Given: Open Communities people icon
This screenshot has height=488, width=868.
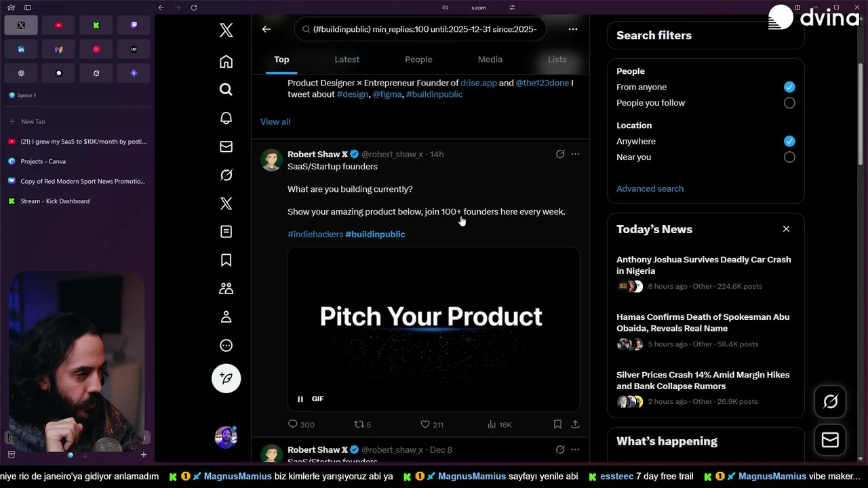Looking at the screenshot, I should [x=226, y=289].
